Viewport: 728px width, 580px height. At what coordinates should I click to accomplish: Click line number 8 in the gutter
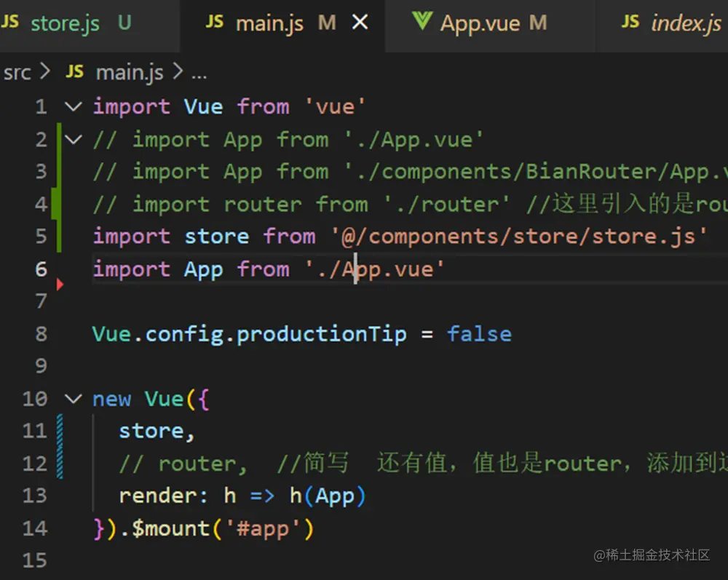(x=41, y=334)
